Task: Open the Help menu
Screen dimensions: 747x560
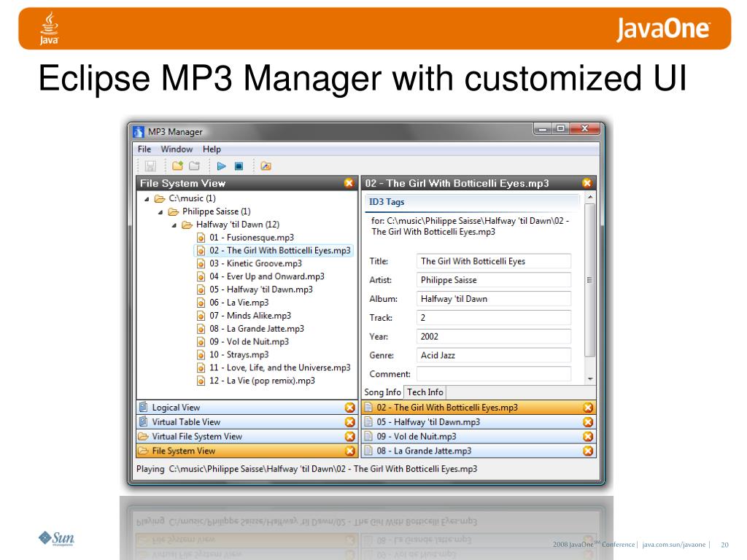Action: (212, 149)
